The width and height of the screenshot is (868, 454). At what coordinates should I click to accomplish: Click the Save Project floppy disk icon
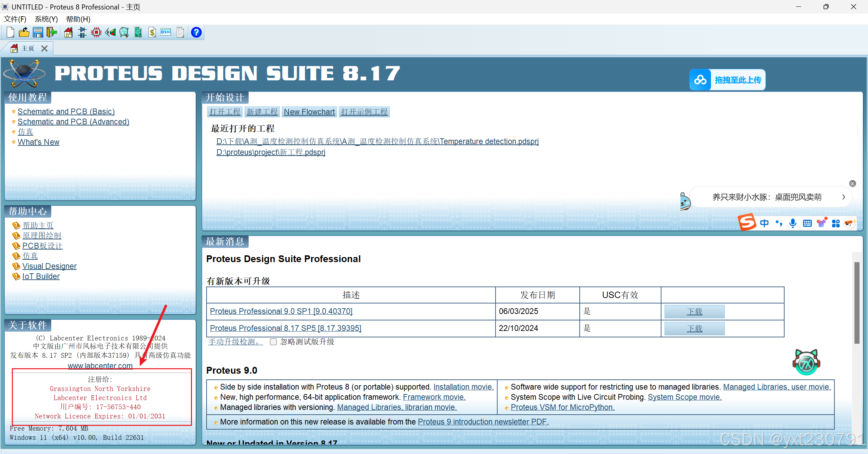point(38,33)
